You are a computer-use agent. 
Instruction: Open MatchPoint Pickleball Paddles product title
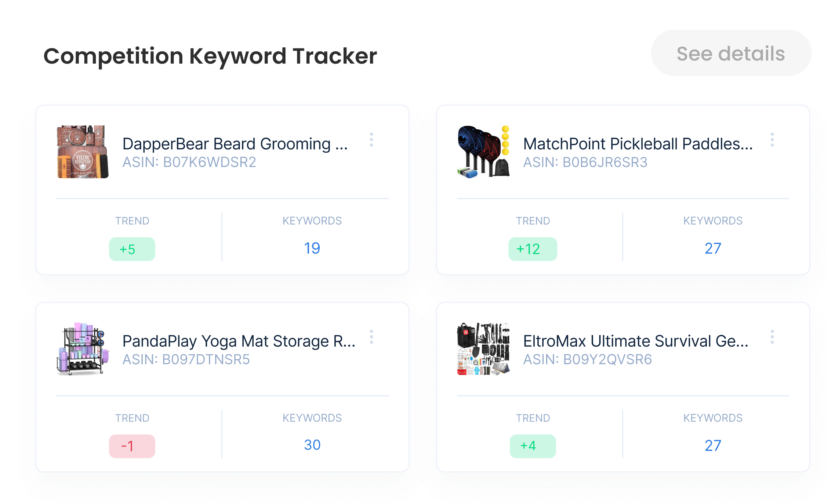coord(638,144)
